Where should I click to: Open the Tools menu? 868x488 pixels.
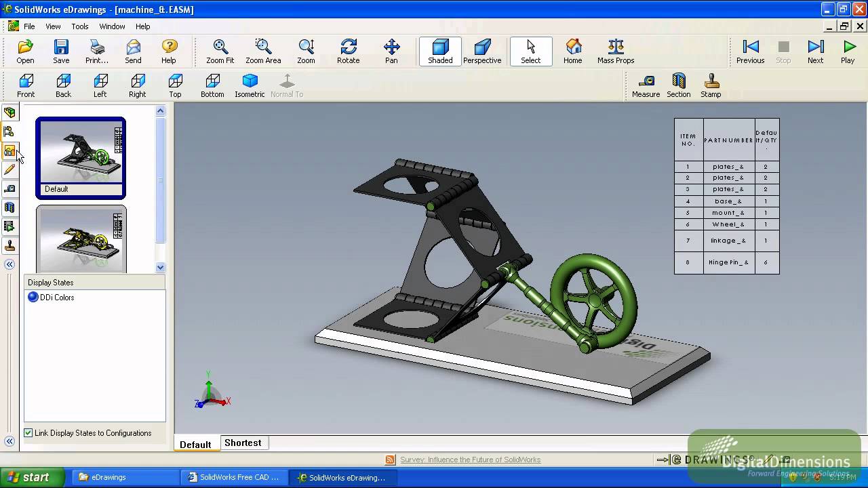[79, 26]
